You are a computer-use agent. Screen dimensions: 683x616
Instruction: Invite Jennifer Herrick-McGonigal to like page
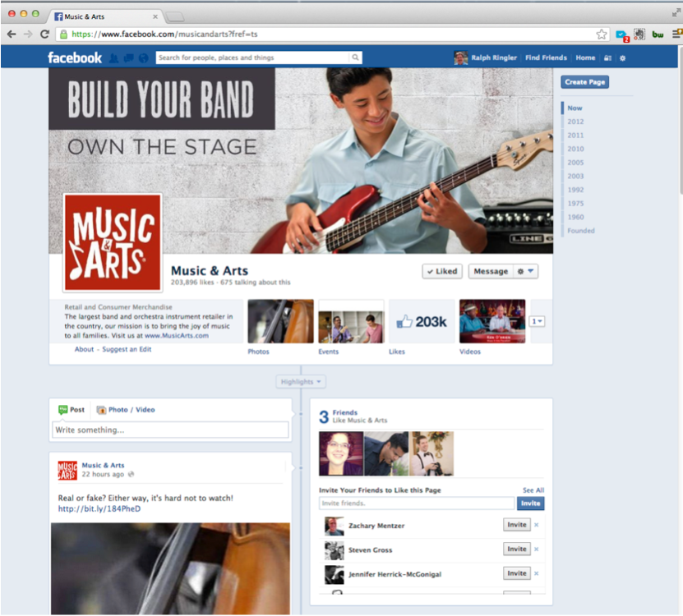516,573
